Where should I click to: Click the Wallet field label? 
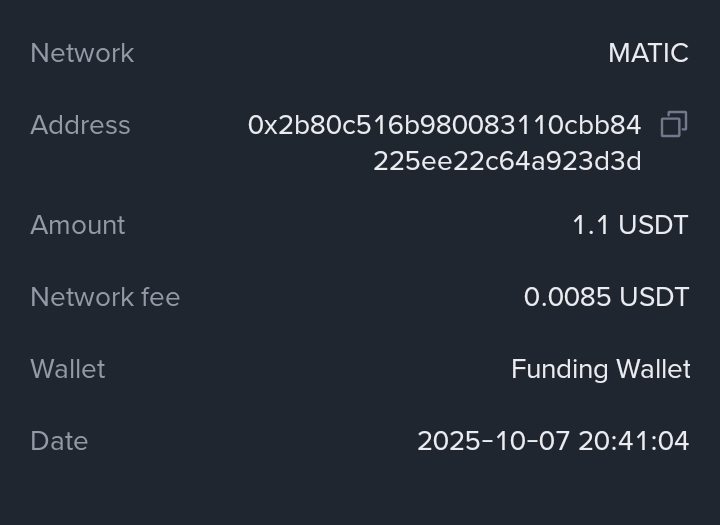[68, 369]
